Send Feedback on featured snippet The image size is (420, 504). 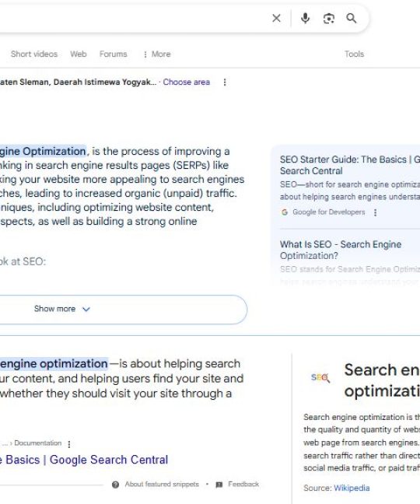pos(243,484)
